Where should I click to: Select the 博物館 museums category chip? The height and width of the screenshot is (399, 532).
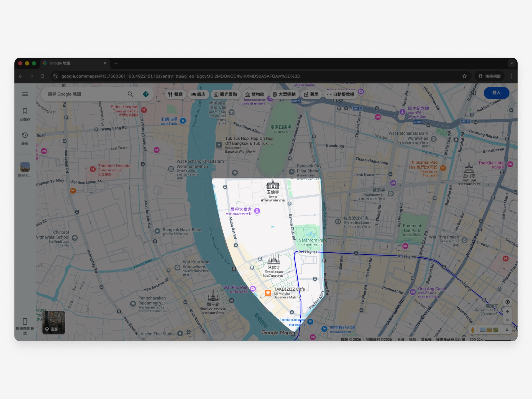pyautogui.click(x=255, y=94)
